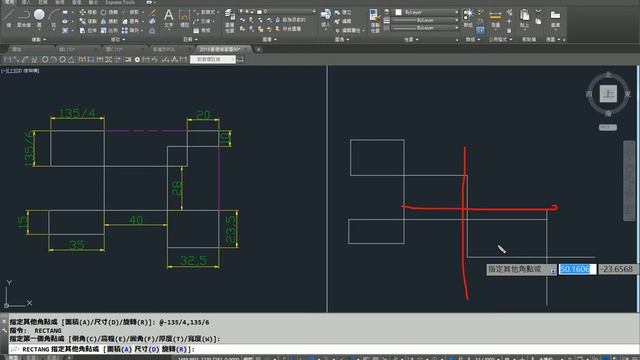Click the Measure utility icon
This screenshot has width=640, height=360.
coord(495,18)
